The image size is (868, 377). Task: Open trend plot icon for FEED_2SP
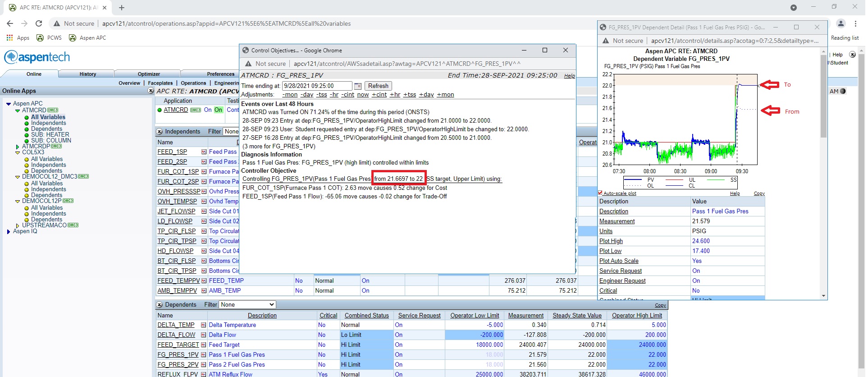coord(204,162)
